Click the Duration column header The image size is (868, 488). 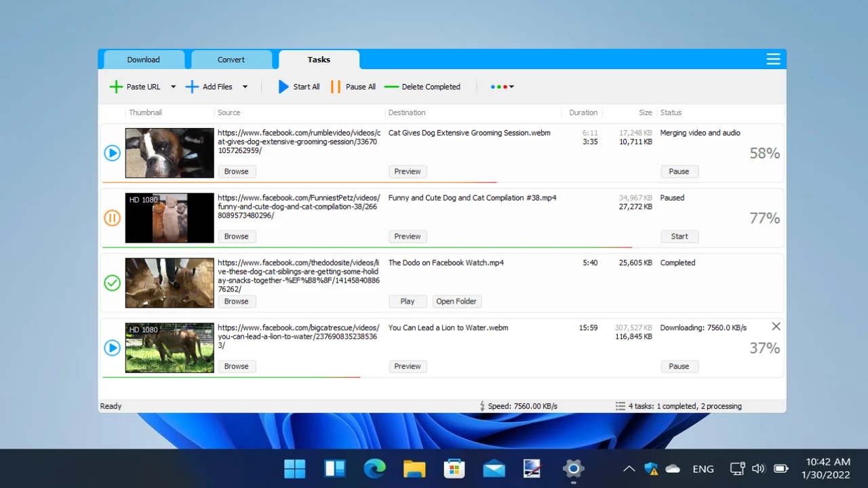[583, 113]
